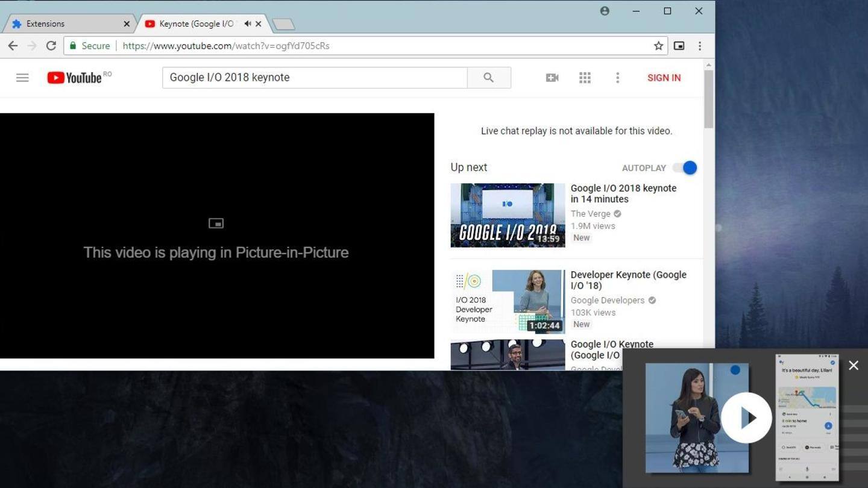
Task: Click the Picture-in-Picture placeholder icon in player
Action: tap(216, 224)
